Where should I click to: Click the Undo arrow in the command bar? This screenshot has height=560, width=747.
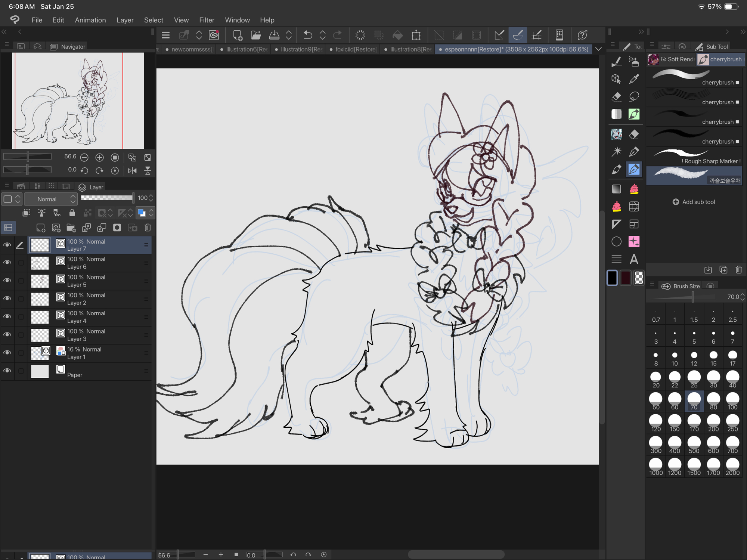[308, 35]
